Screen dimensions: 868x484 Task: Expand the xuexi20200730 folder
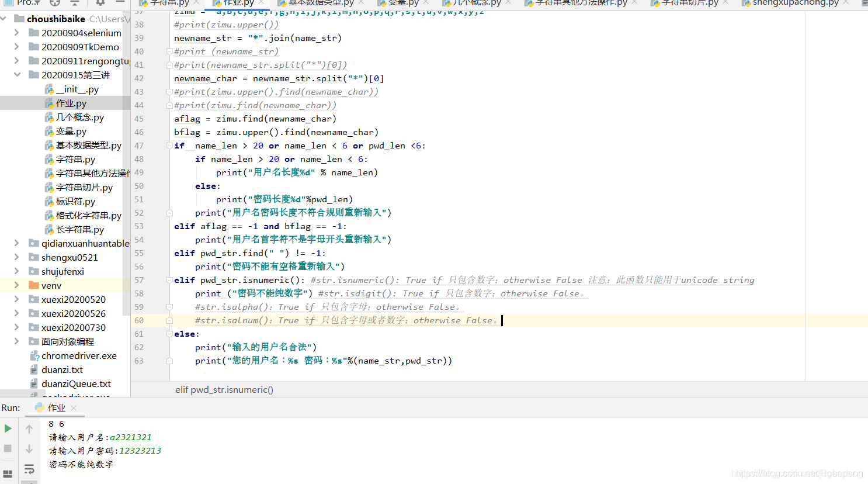point(17,327)
